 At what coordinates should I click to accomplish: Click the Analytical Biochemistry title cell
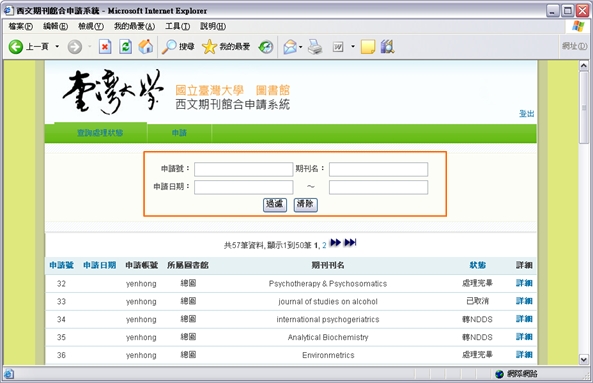pos(328,337)
